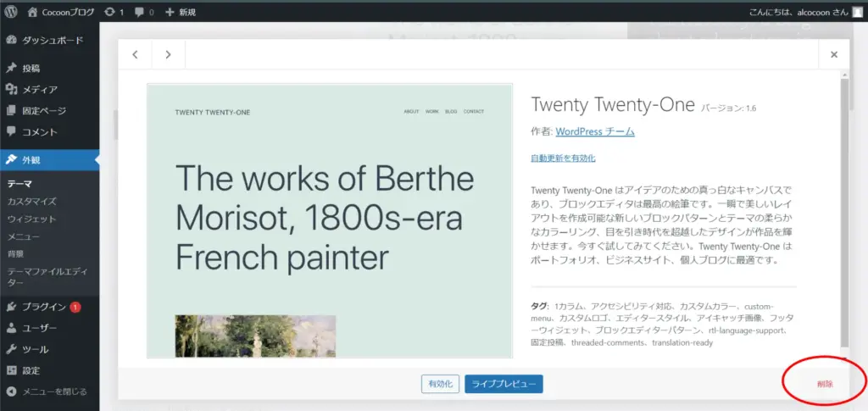Screen dimensions: 868x411
Task: Click the 有効化 button
Action: click(x=440, y=384)
